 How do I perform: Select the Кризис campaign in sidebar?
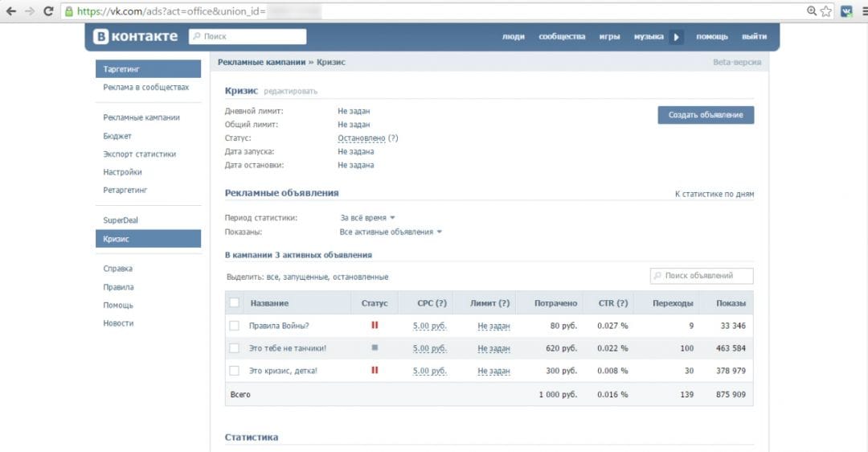point(149,239)
